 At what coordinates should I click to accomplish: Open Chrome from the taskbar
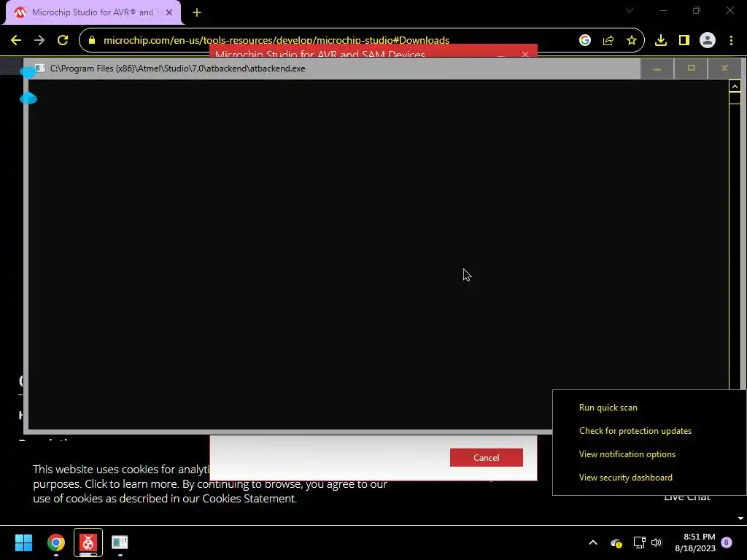pyautogui.click(x=55, y=542)
